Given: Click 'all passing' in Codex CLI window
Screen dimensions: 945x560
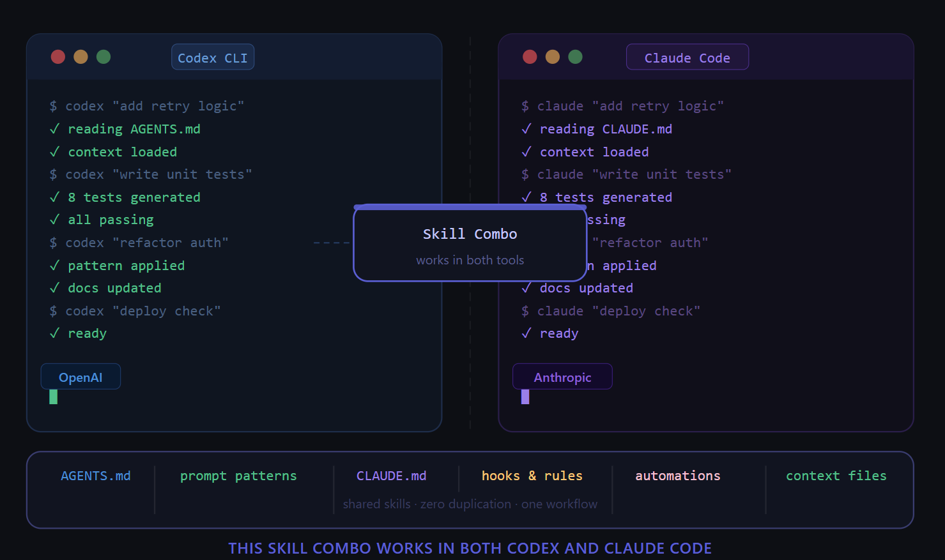Looking at the screenshot, I should (x=111, y=220).
